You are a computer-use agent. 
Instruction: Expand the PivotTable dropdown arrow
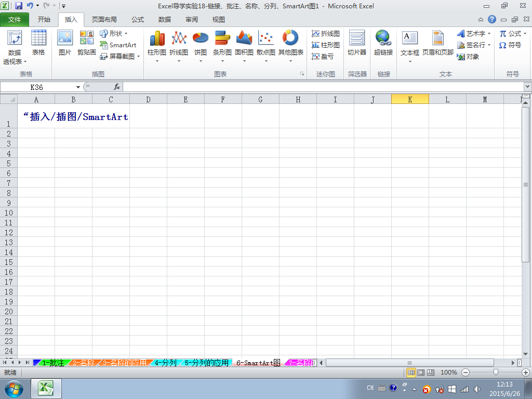pyautogui.click(x=25, y=62)
